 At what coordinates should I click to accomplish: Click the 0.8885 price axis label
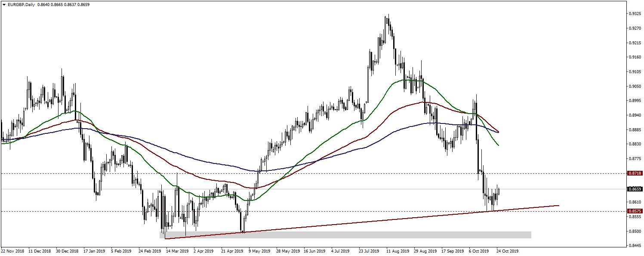(635, 130)
